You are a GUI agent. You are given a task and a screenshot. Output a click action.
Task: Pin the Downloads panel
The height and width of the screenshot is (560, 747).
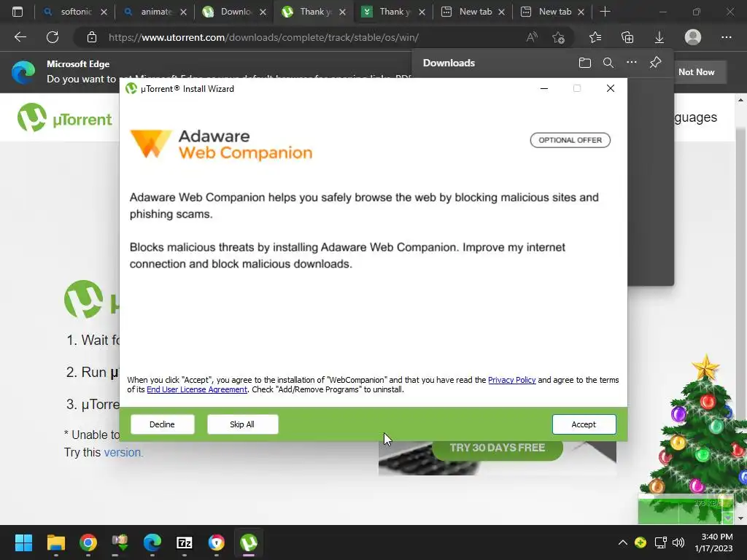(656, 63)
